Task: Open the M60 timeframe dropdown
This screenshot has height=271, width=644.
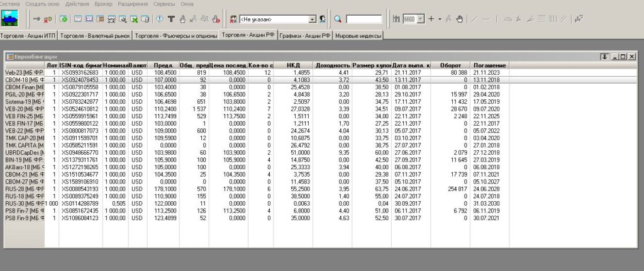Action: (x=421, y=19)
